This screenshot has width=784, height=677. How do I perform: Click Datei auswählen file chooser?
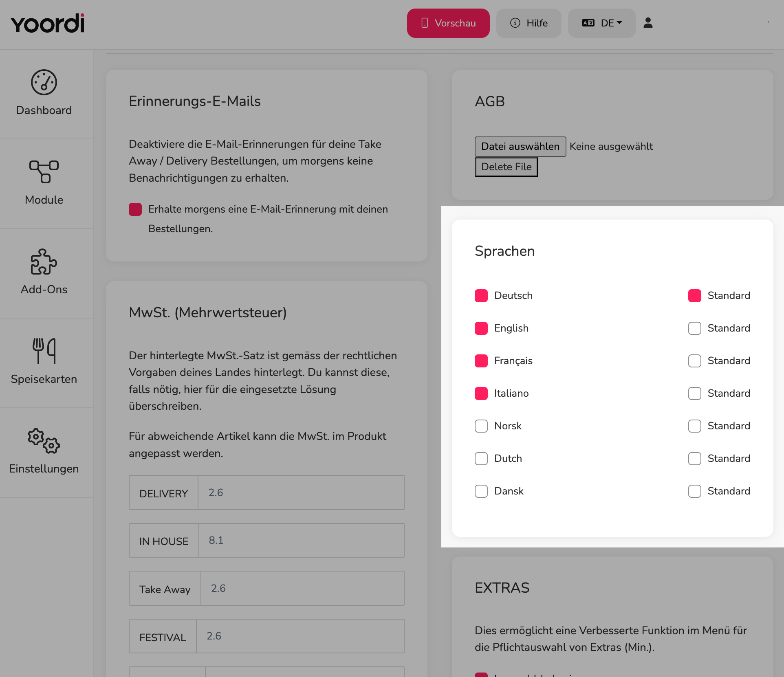pyautogui.click(x=520, y=147)
